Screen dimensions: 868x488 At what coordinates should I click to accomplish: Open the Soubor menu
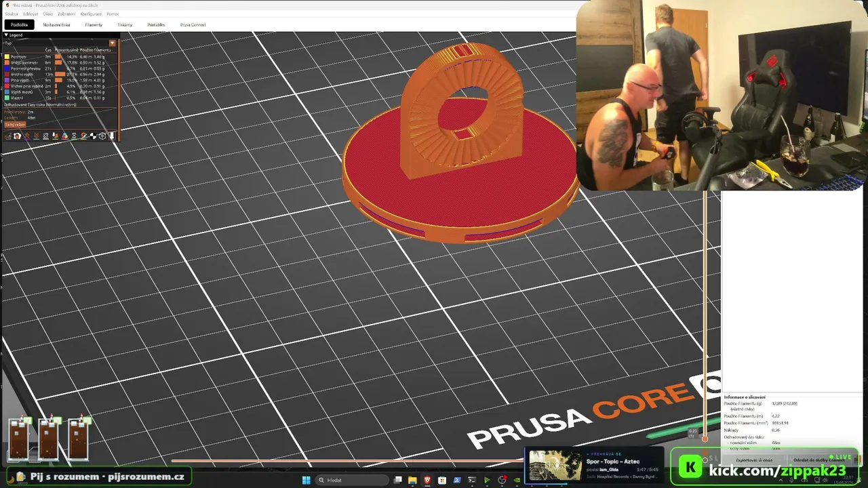(x=12, y=14)
